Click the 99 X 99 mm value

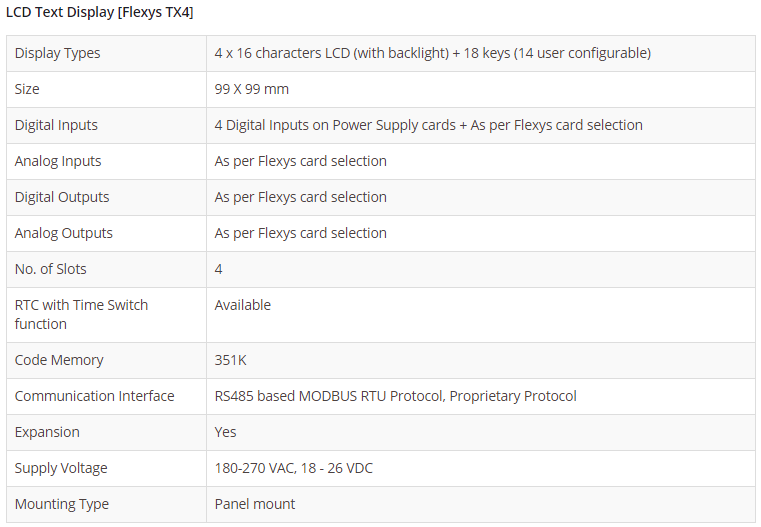pyautogui.click(x=251, y=89)
